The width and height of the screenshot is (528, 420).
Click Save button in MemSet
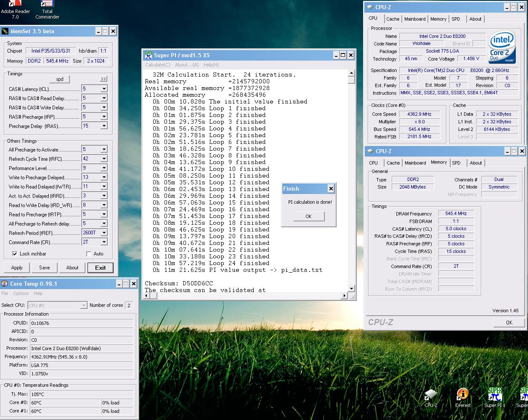(x=45, y=268)
